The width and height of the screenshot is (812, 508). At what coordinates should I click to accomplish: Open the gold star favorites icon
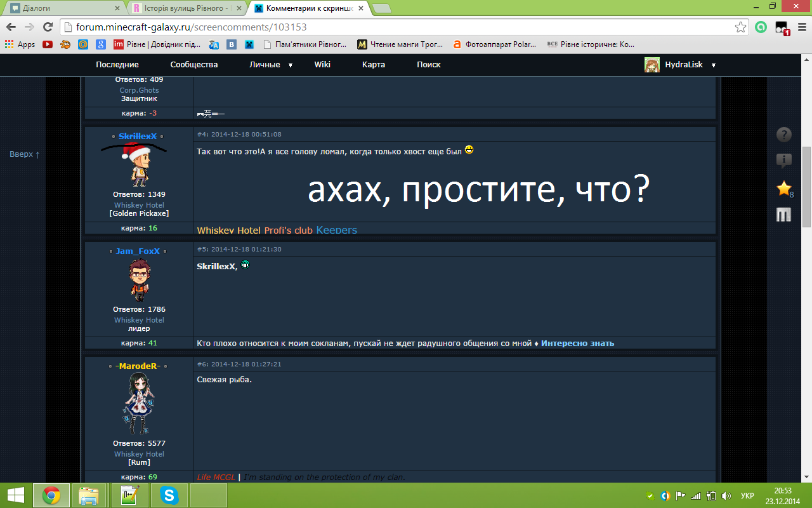(x=784, y=189)
